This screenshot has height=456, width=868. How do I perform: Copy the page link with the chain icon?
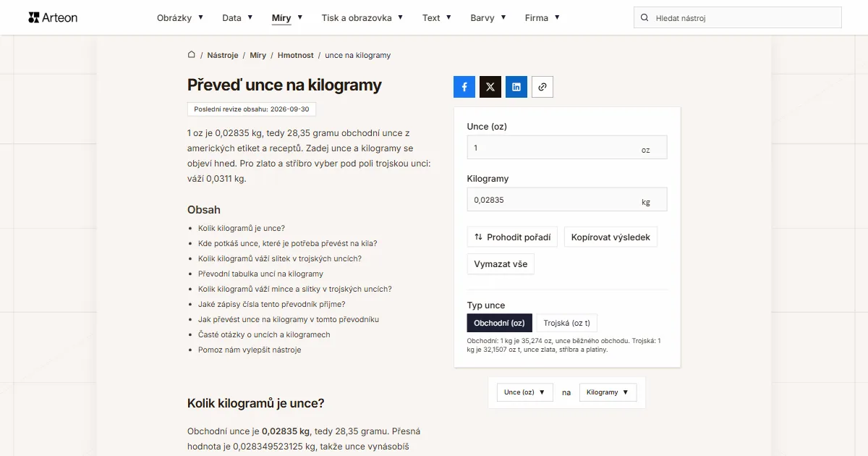[542, 87]
